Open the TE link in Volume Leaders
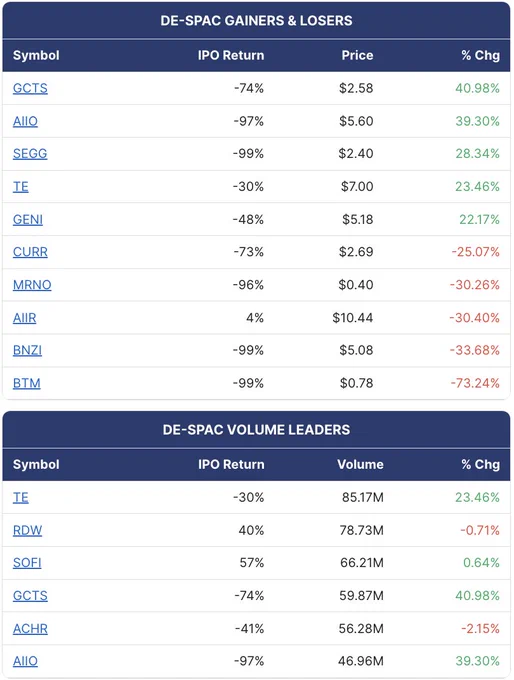The height and width of the screenshot is (680, 514). pyautogui.click(x=21, y=497)
